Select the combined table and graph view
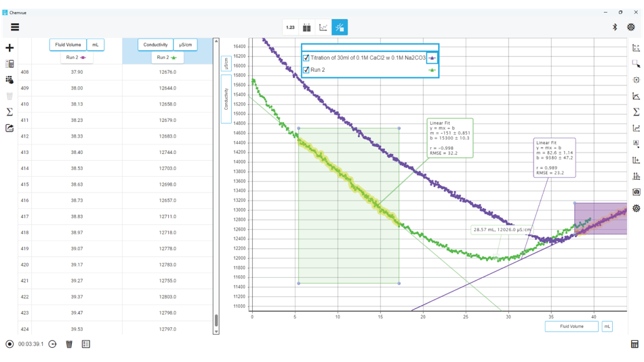The image size is (644, 362). point(340,28)
